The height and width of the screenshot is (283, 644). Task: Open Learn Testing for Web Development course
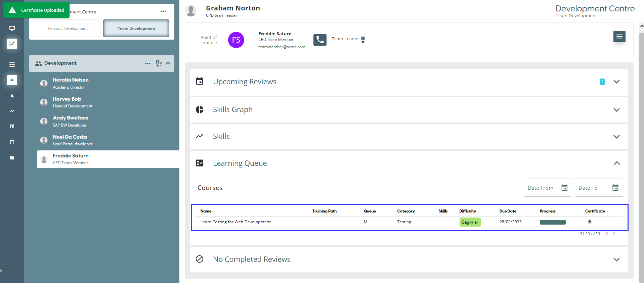(x=235, y=222)
